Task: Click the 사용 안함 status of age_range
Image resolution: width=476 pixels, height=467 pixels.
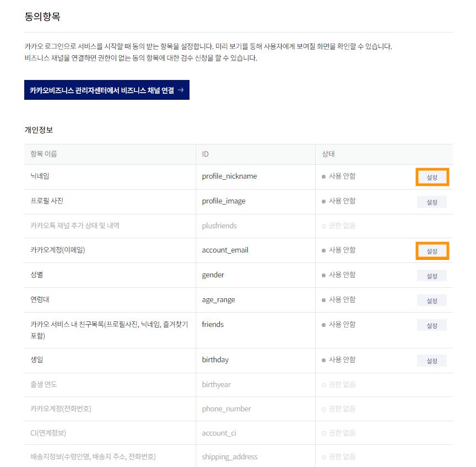Action: coord(338,299)
